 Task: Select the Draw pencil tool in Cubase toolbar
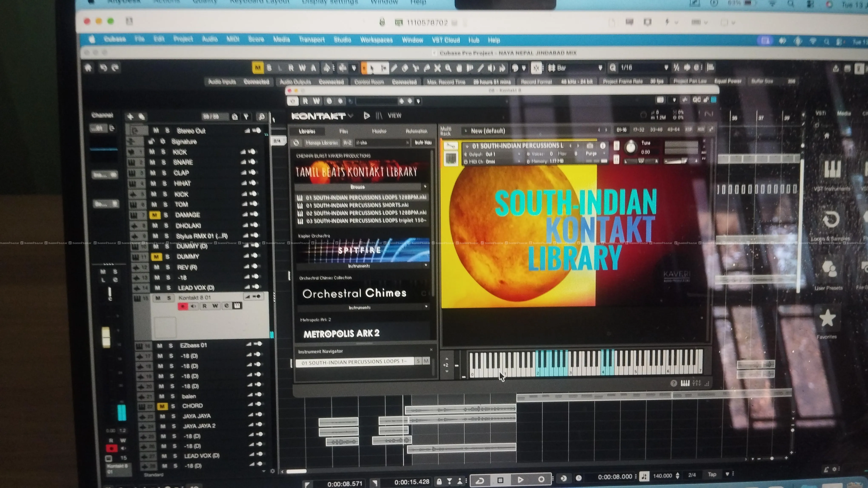pyautogui.click(x=394, y=68)
